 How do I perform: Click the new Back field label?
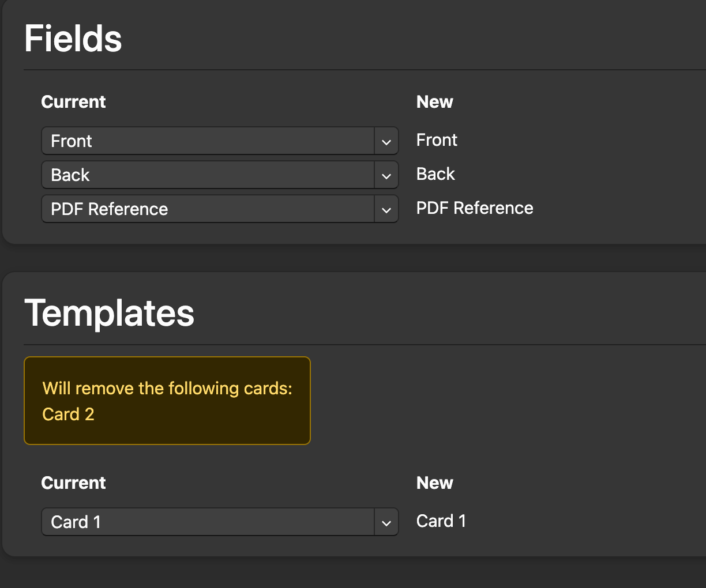tap(435, 174)
